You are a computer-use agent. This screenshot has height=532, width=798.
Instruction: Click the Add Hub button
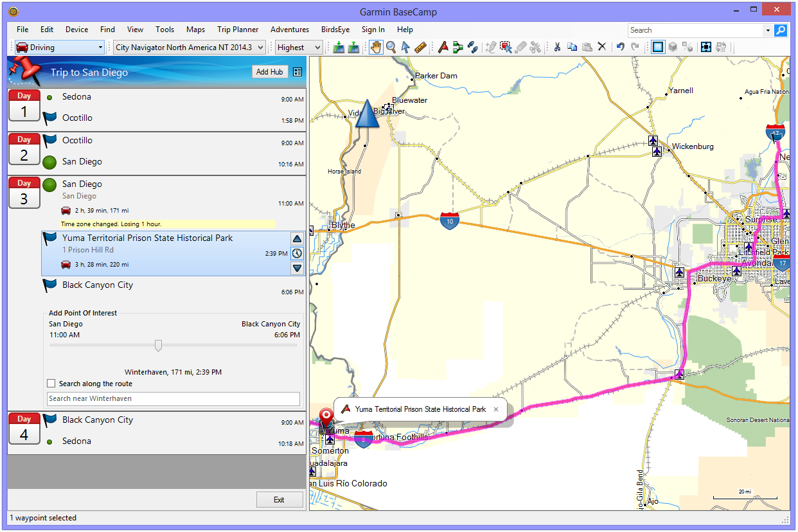tap(269, 72)
